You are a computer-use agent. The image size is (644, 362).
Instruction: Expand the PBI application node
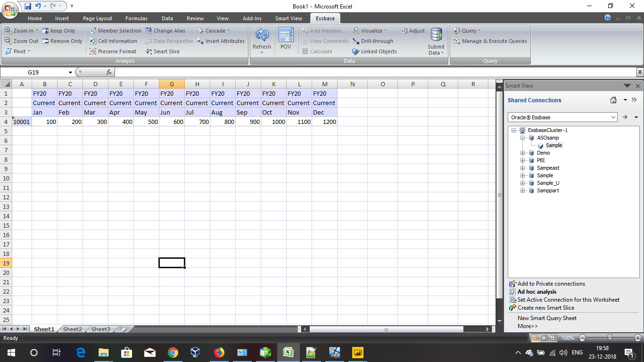click(x=523, y=160)
